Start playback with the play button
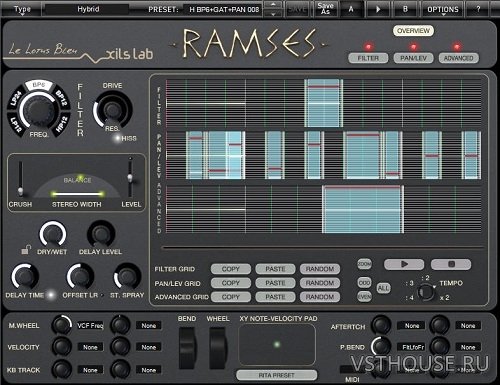The width and height of the screenshot is (500, 385). point(404,264)
